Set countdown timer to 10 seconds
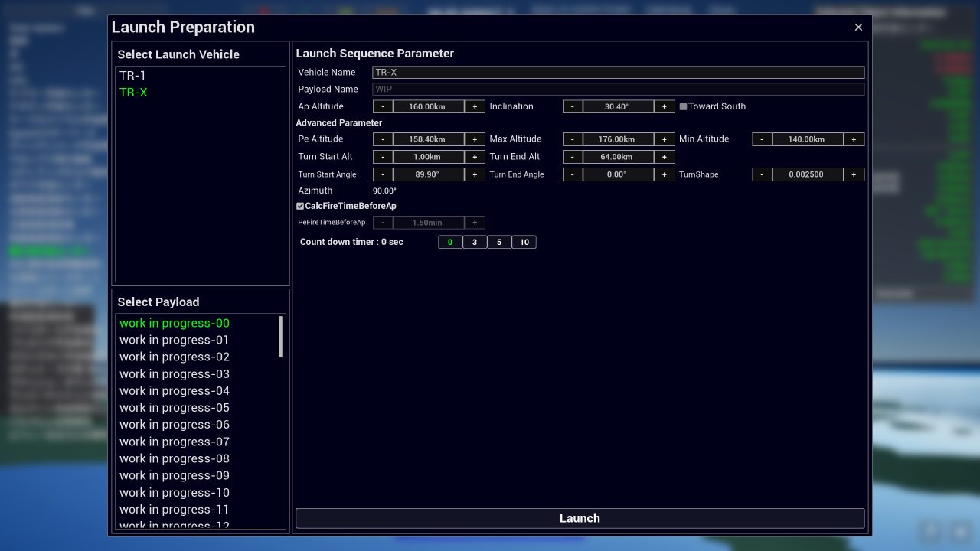 coord(524,242)
